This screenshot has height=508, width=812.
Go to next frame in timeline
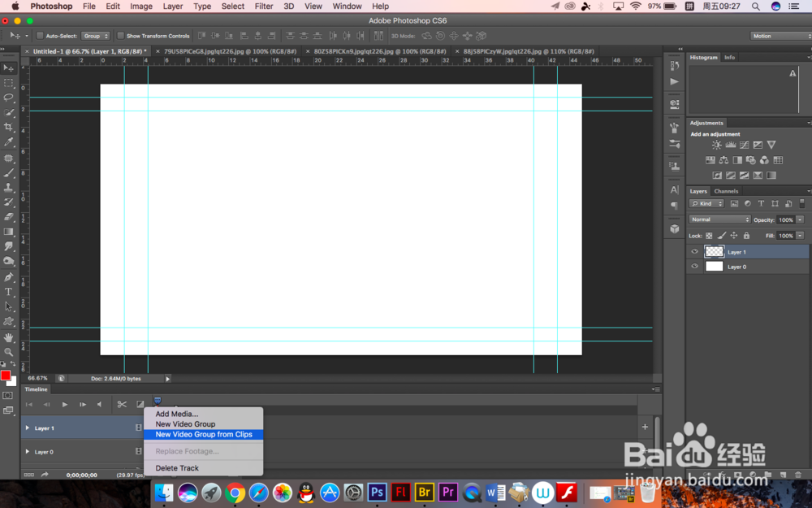coord(82,404)
